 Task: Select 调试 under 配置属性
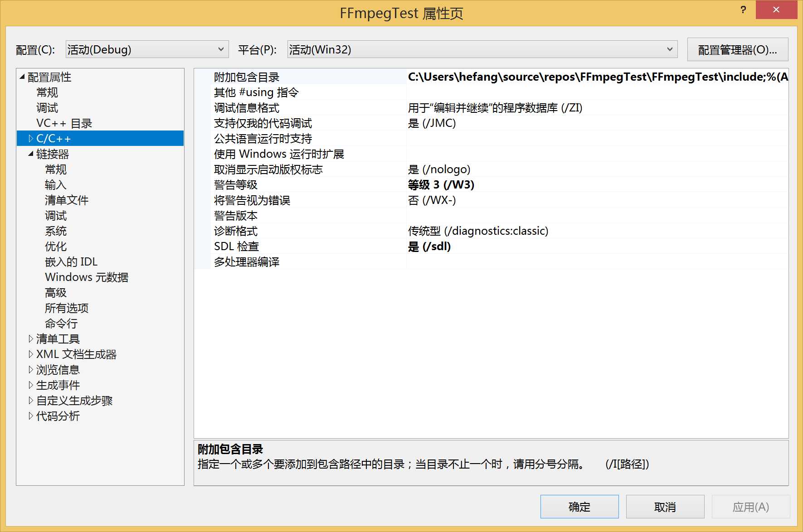47,108
